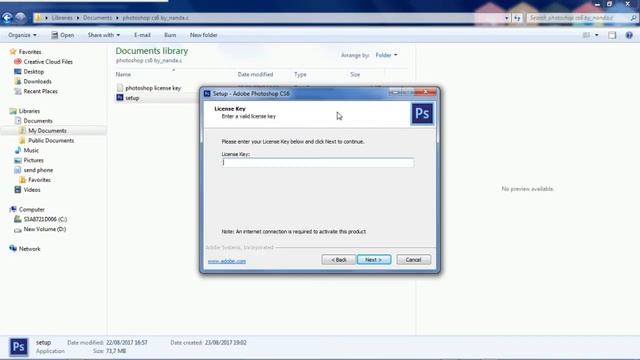Viewport: 640px width, 360px height.
Task: Click the arrow after Documents in breadcrumb
Action: click(x=117, y=18)
